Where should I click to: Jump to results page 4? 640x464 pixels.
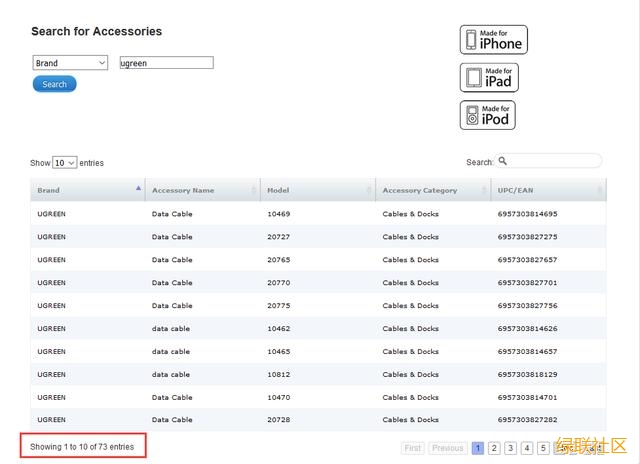(526, 448)
